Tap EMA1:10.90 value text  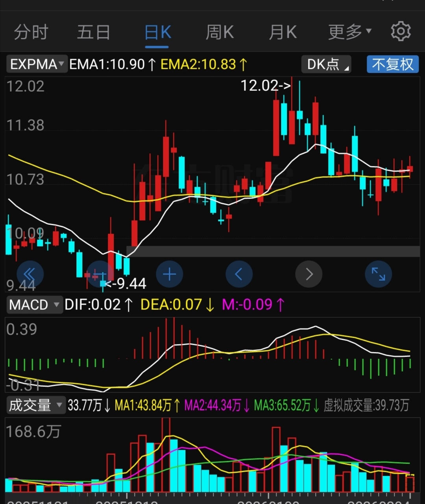coord(113,64)
